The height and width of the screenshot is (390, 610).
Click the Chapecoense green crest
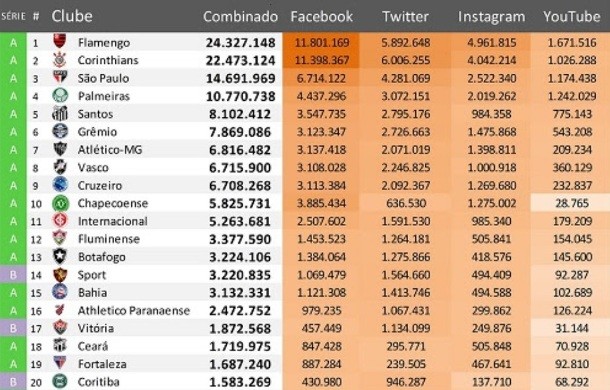(60, 203)
